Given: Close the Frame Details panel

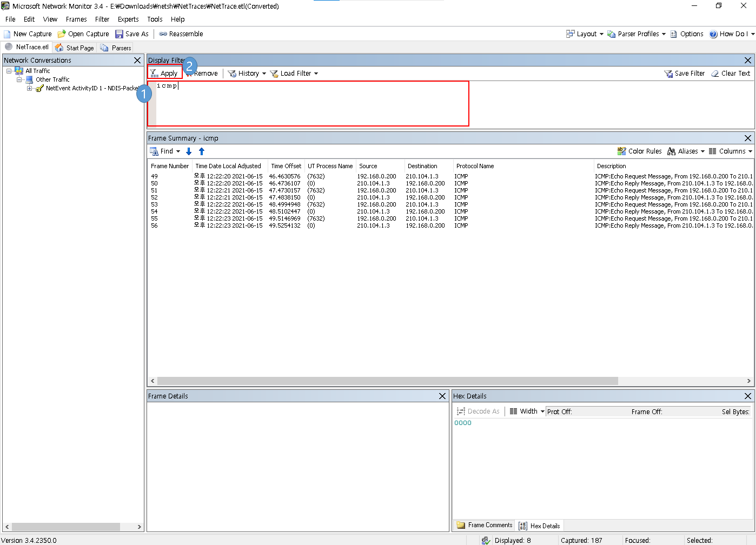Looking at the screenshot, I should pos(442,396).
